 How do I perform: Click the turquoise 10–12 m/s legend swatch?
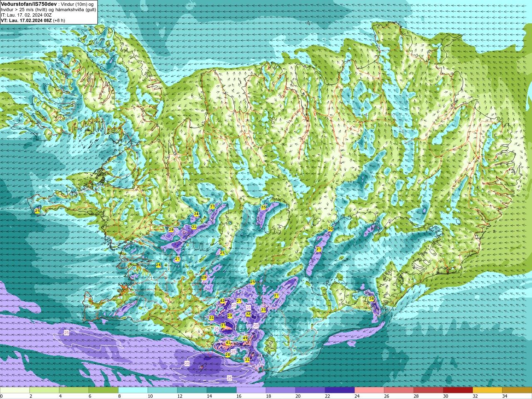tap(163, 390)
